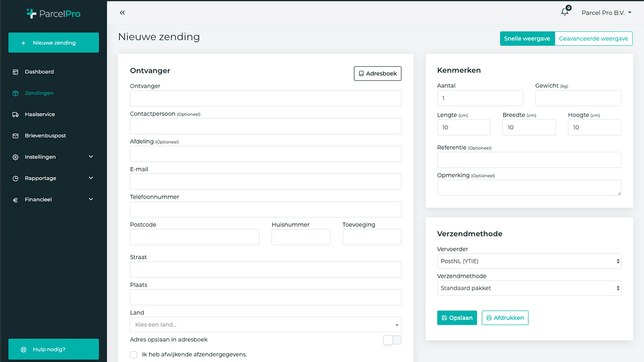This screenshot has height=362, width=644.
Task: Open Parcel Pro B.V. account menu
Action: [606, 13]
